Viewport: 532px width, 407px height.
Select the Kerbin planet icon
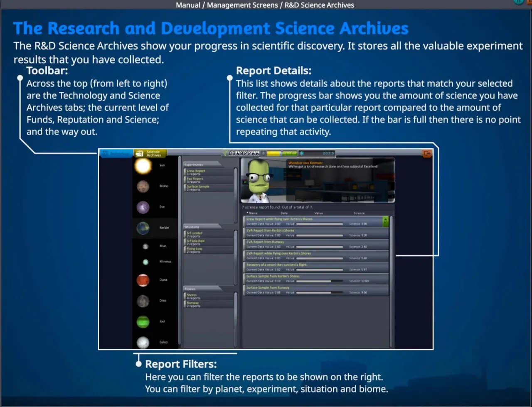[143, 228]
